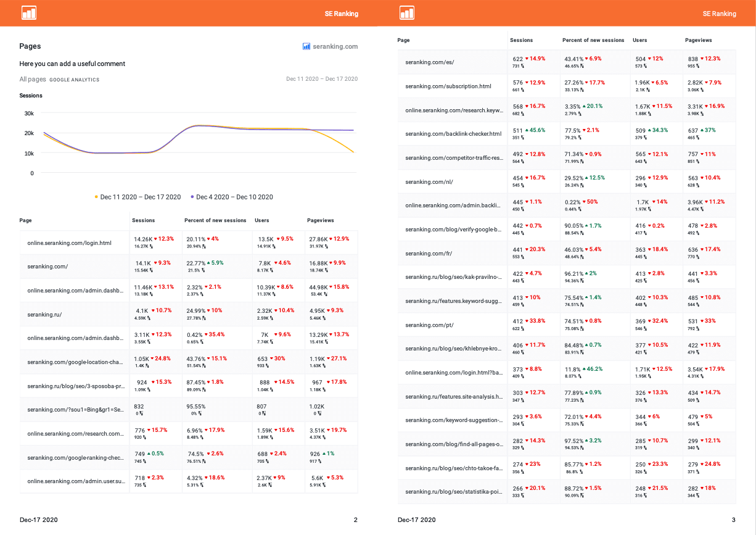Click the green up arrow beside 5.9% new sessions
This screenshot has height=535, width=756.
coord(210,263)
